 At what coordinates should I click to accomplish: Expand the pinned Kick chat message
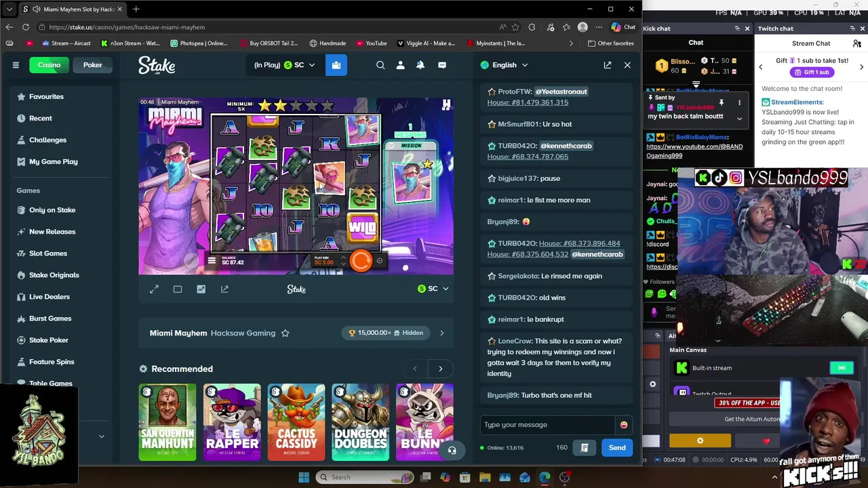739,119
